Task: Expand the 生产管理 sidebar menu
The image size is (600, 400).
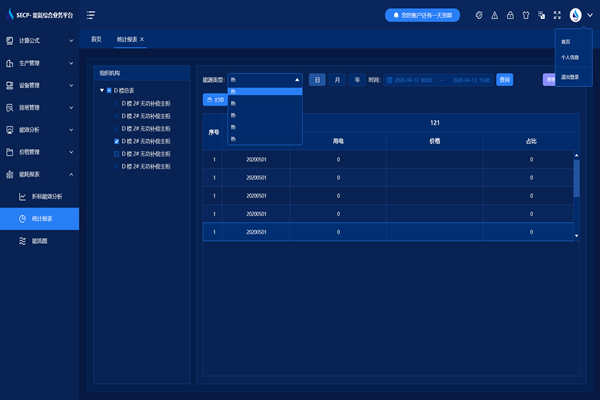Action: coord(39,62)
